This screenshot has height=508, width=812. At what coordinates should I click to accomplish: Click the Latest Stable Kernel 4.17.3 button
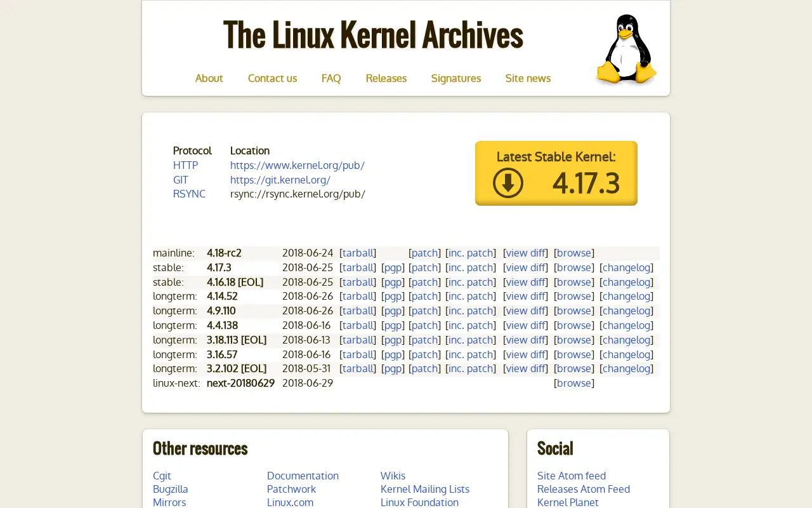[x=556, y=173]
